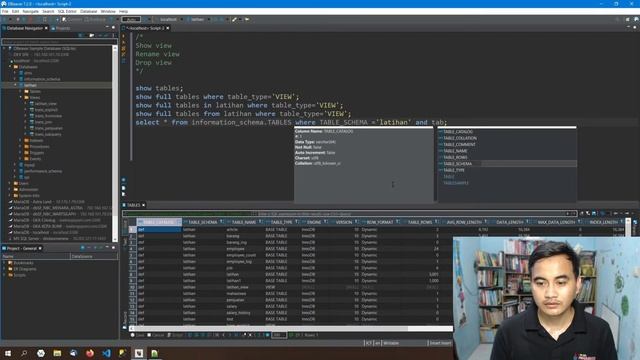Select the DBeaver Sample Database connection
640x360 pixels.
point(45,48)
